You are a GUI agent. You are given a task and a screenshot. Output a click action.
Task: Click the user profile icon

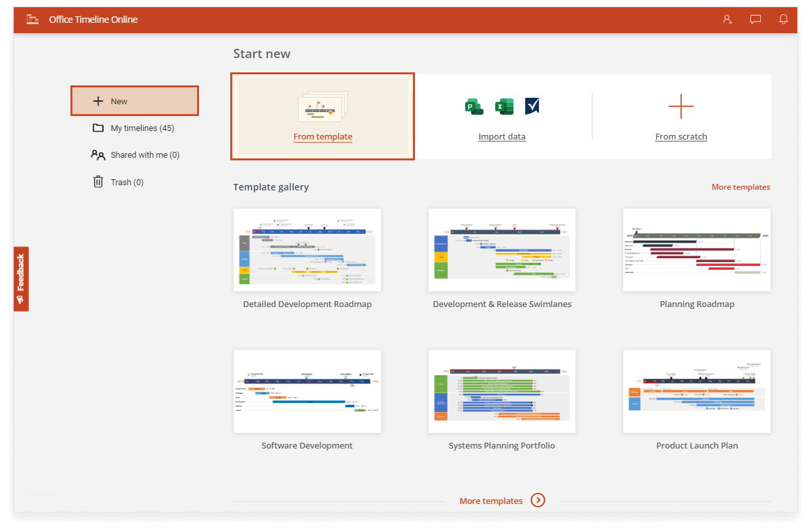[727, 20]
